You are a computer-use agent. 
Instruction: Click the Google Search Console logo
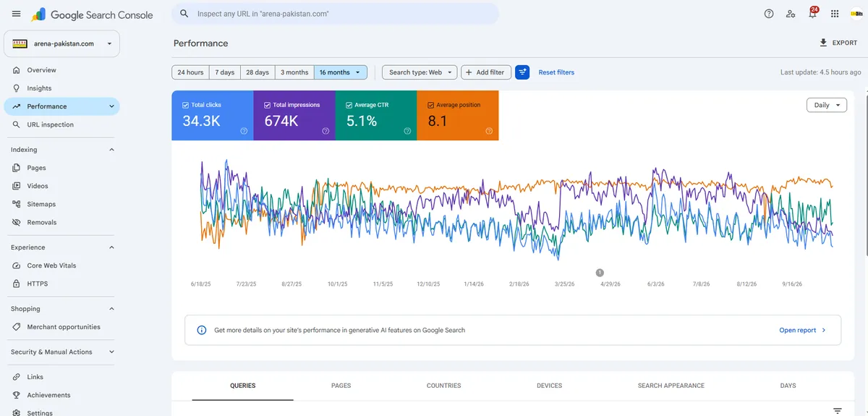coord(92,14)
